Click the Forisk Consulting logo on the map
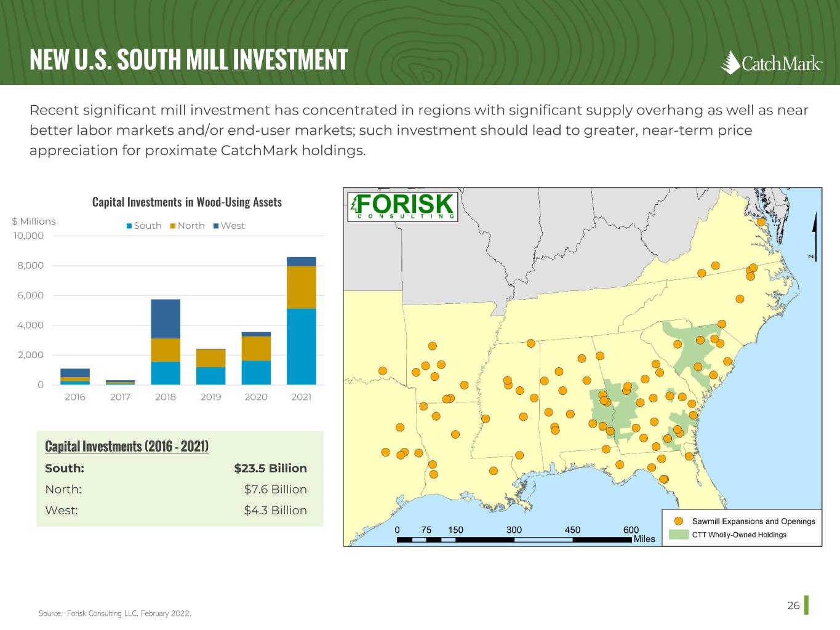The width and height of the screenshot is (840, 630). [402, 206]
